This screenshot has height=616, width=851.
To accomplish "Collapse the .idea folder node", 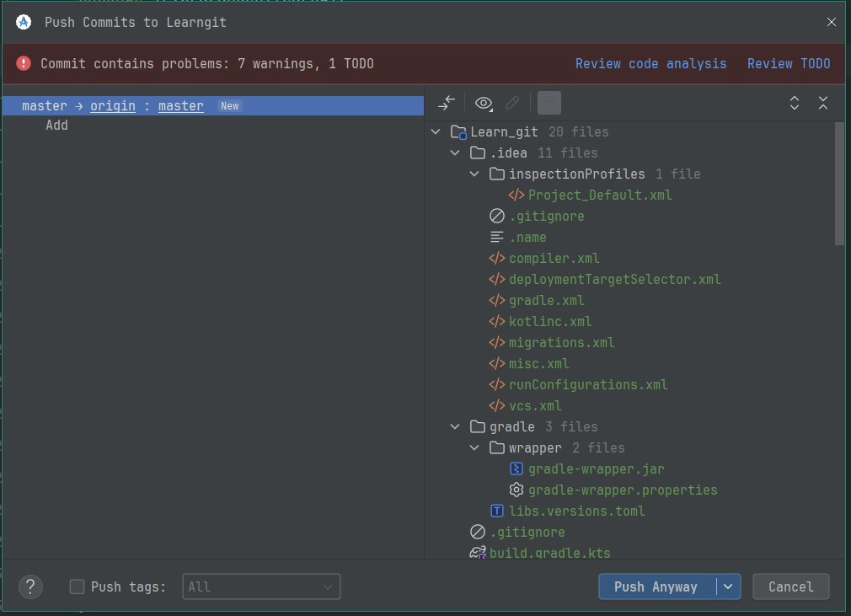I will click(x=455, y=153).
